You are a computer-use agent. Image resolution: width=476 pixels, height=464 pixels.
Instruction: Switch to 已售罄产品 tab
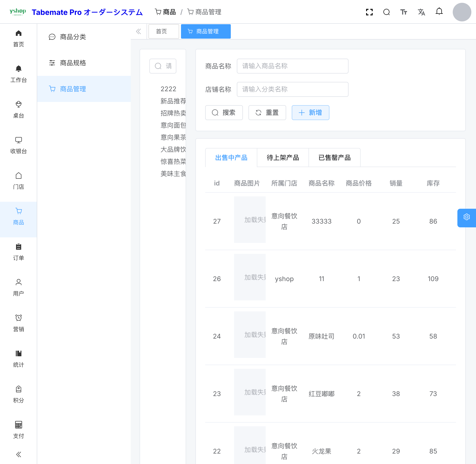tap(334, 158)
